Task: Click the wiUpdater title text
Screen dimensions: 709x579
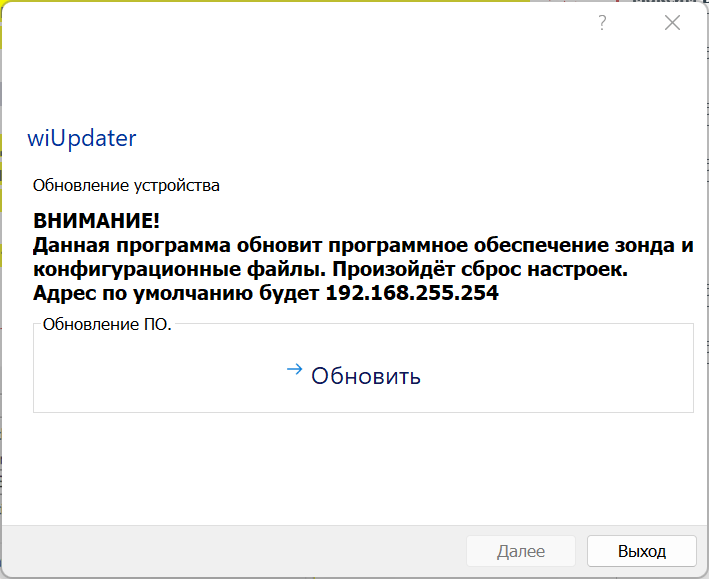Action: pos(81,138)
